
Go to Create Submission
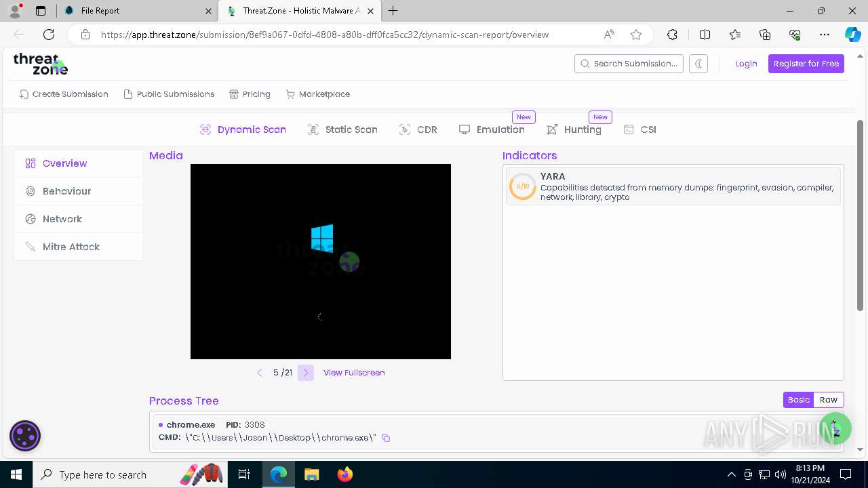click(x=64, y=94)
